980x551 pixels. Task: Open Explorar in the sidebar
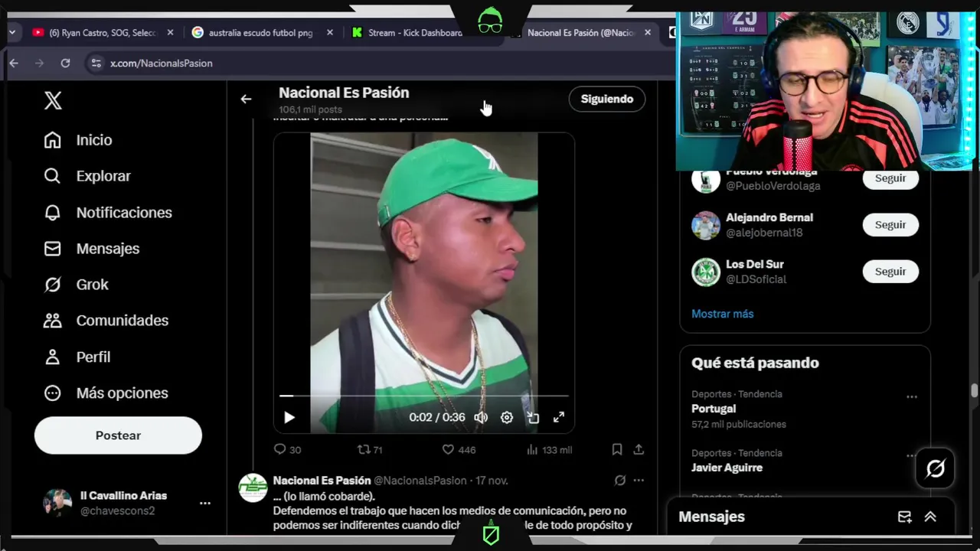(87, 176)
